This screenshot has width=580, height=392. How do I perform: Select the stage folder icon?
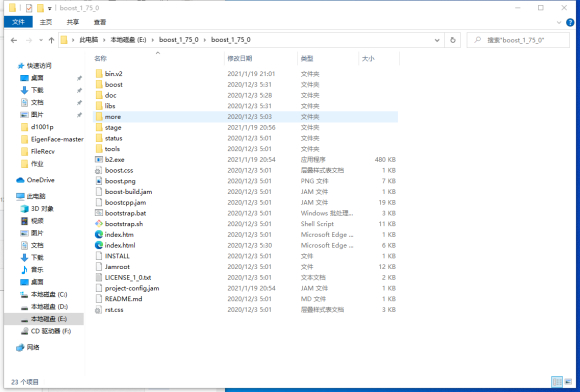pyautogui.click(x=99, y=127)
